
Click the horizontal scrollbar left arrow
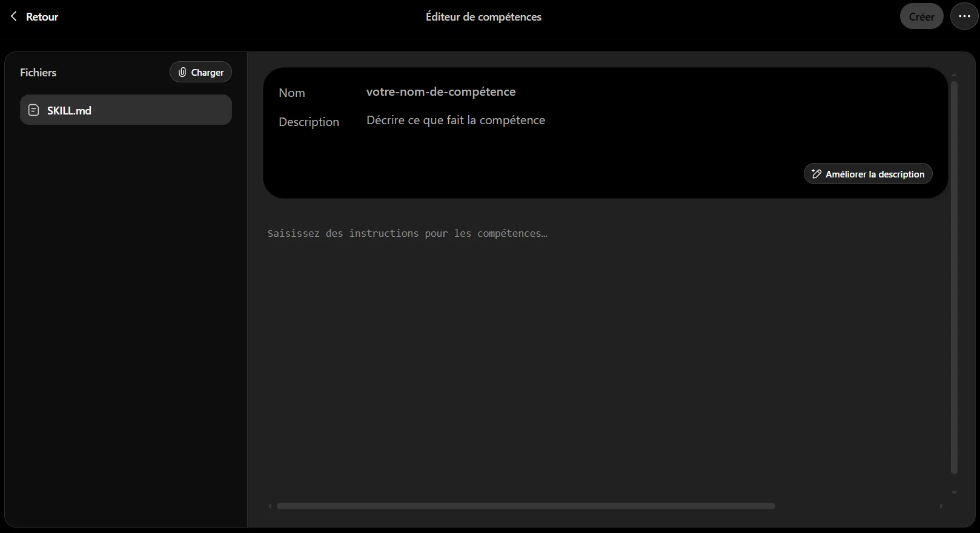tap(270, 506)
